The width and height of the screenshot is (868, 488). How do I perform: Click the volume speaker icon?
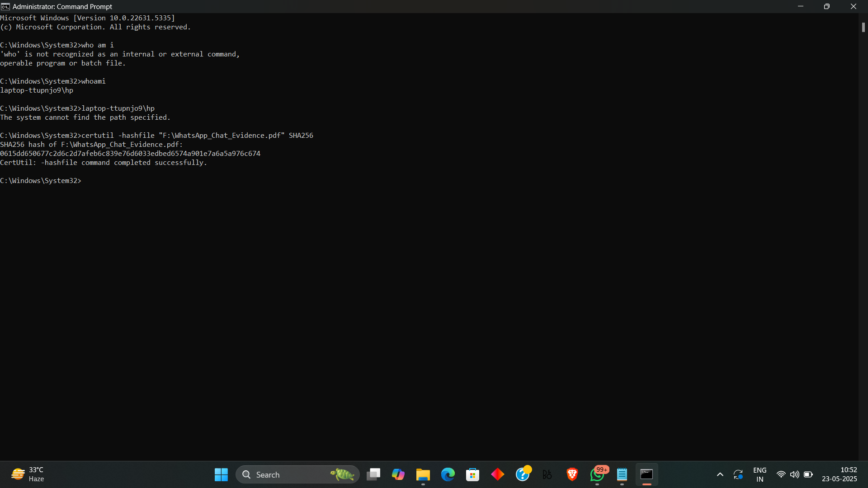pyautogui.click(x=794, y=474)
